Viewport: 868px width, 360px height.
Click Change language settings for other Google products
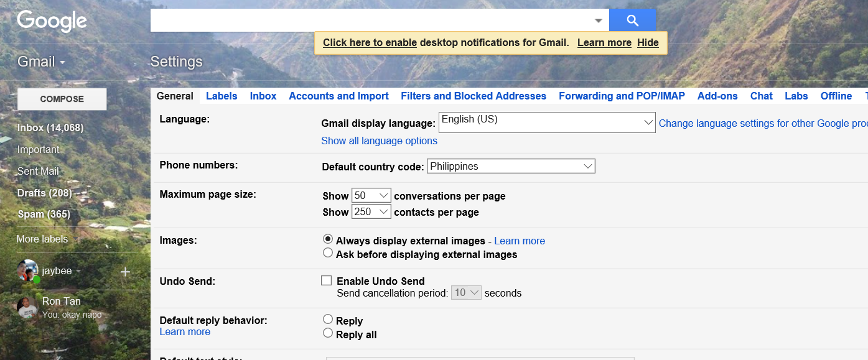coord(763,123)
